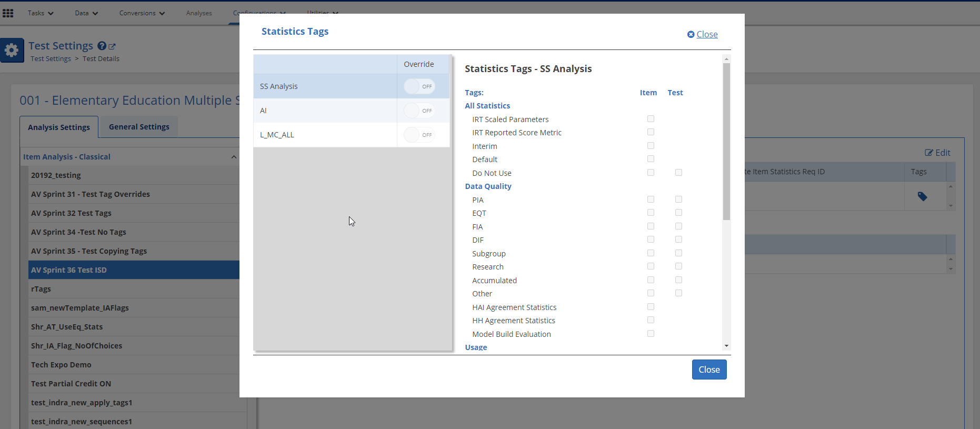
Task: Toggle the AI override switch
Action: coord(419,111)
